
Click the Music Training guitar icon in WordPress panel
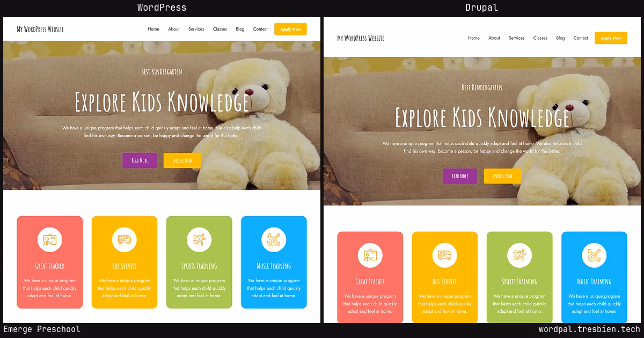click(274, 239)
